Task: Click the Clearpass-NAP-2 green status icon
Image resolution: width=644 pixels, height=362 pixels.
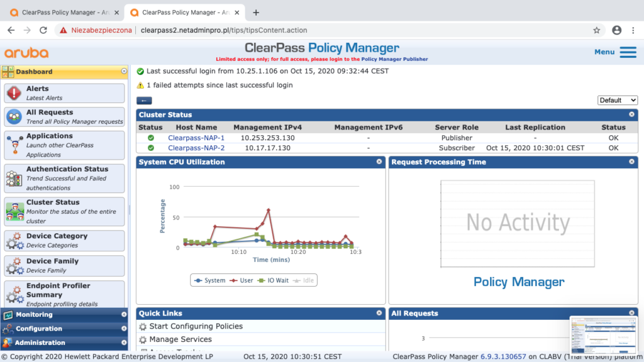Action: (151, 148)
